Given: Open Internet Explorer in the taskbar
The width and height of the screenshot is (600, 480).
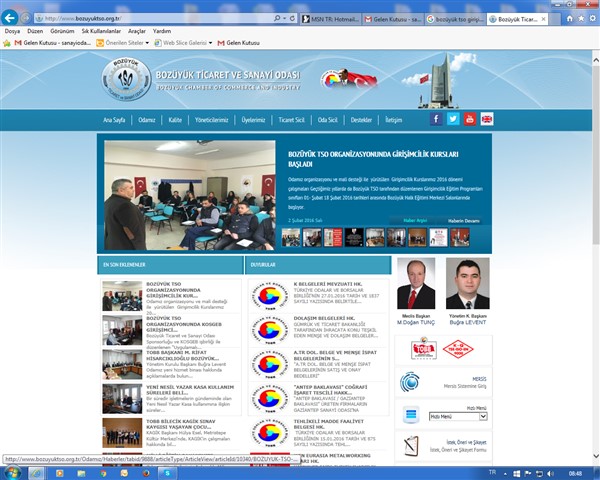Looking at the screenshot, I should click(36, 473).
